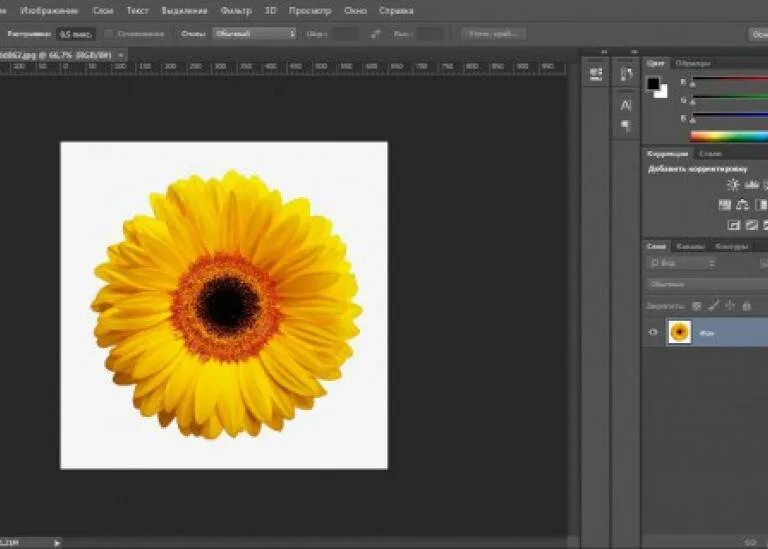Add a Brightness/Contrast adjustment (sun icon)
Viewport: 768px width, 549px height.
click(733, 185)
